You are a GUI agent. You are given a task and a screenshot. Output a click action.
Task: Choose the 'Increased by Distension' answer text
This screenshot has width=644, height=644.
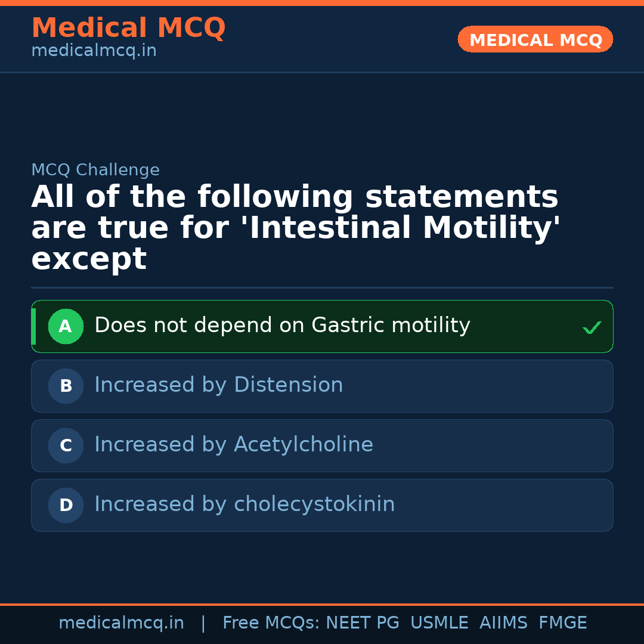218,385
